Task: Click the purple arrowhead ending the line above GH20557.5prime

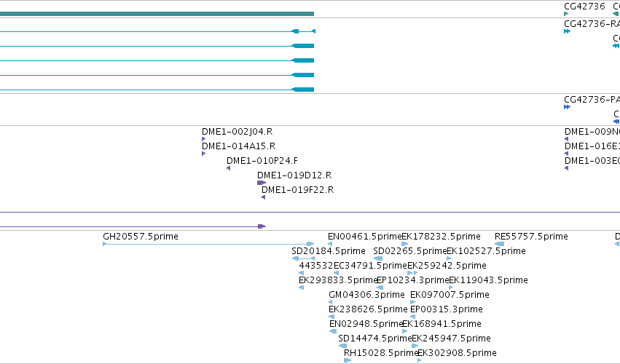Action: click(x=262, y=226)
